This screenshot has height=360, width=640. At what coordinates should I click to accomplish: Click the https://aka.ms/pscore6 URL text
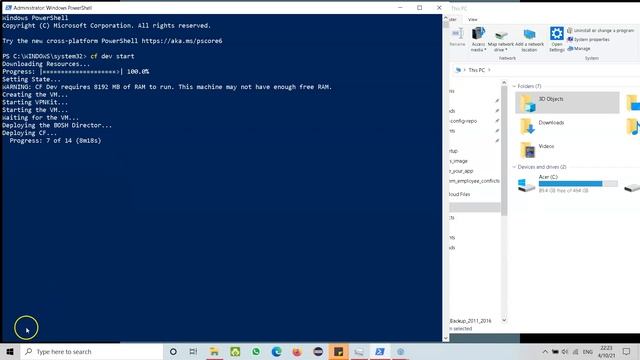(182, 41)
